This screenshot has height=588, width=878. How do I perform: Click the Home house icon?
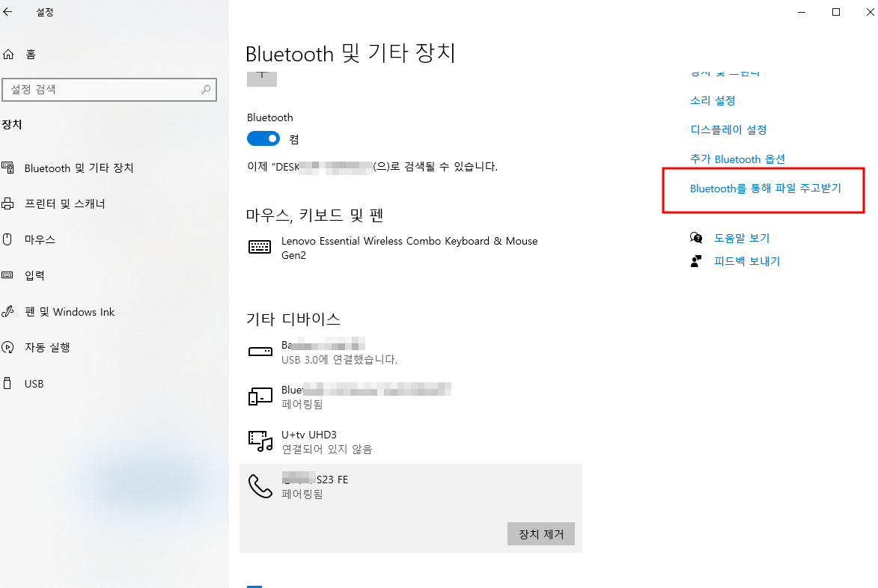tap(8, 55)
